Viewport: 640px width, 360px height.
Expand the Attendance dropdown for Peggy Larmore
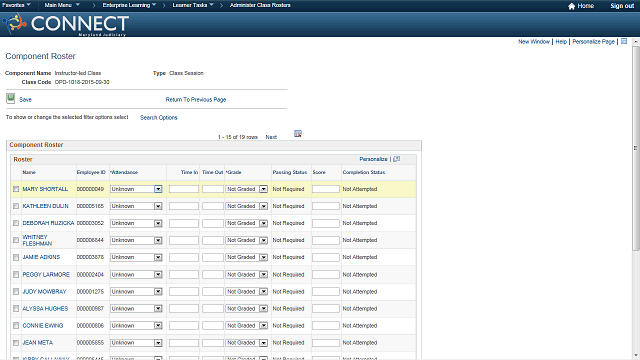click(158, 275)
